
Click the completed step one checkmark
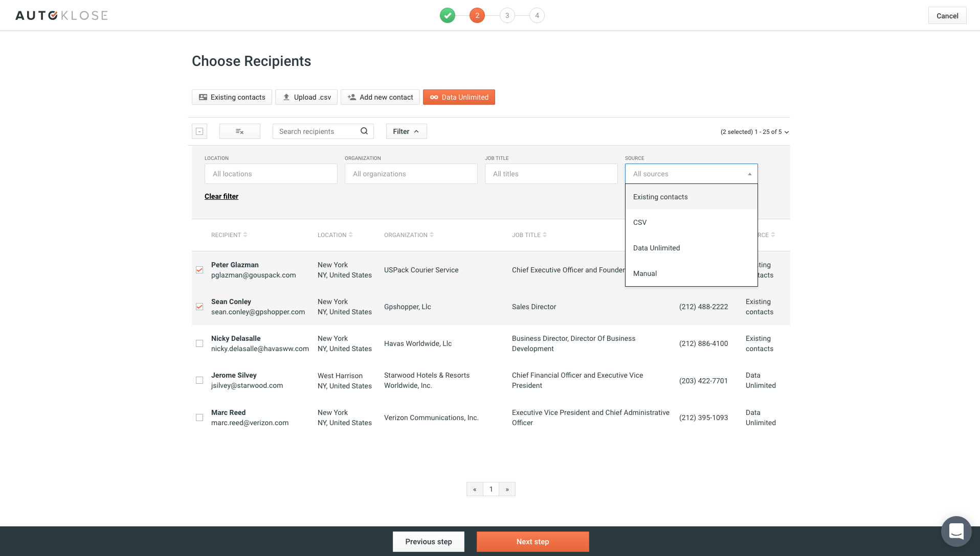pyautogui.click(x=448, y=15)
